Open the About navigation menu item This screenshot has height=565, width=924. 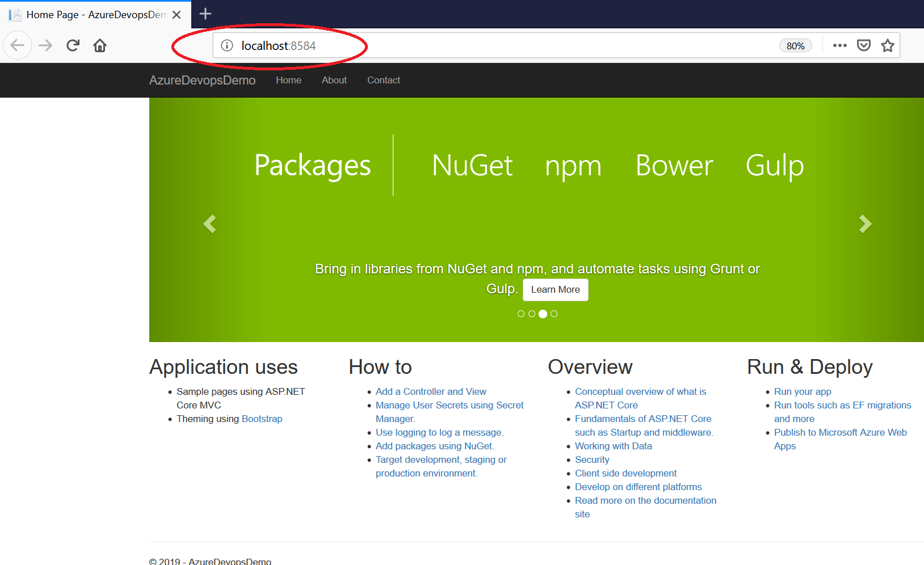334,80
